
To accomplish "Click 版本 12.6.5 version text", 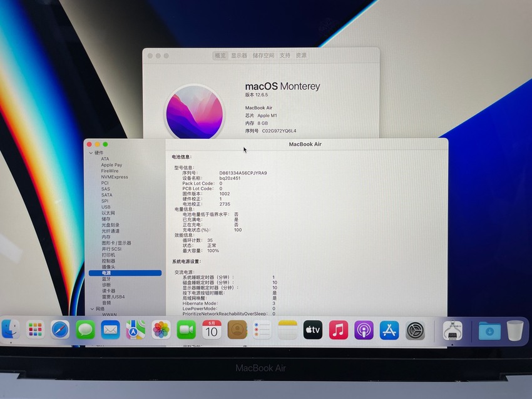I will (x=257, y=95).
